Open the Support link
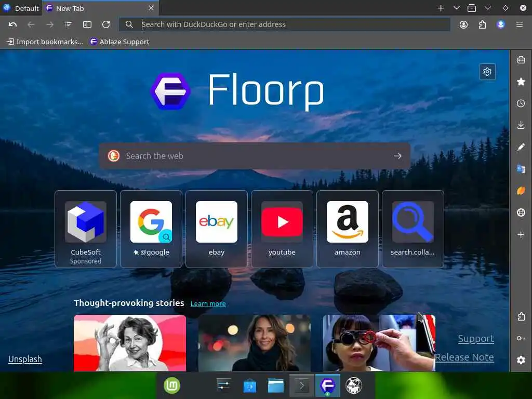532x399 pixels. (476, 339)
